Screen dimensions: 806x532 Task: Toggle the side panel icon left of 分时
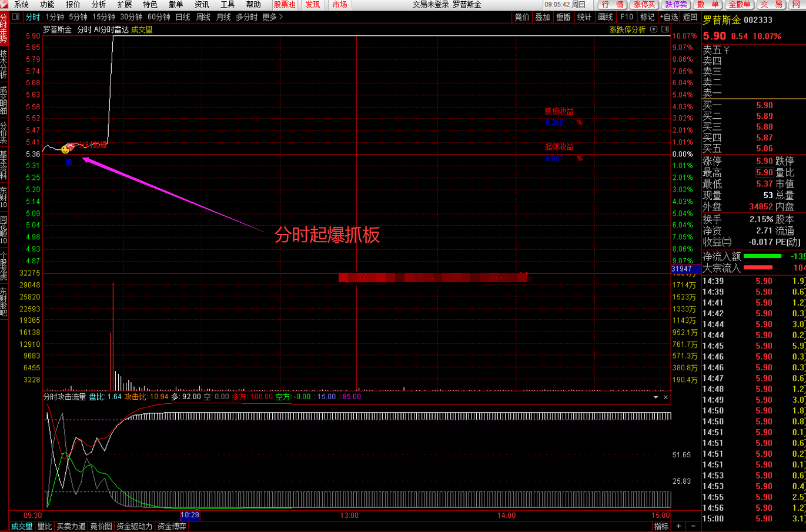pyautogui.click(x=16, y=17)
